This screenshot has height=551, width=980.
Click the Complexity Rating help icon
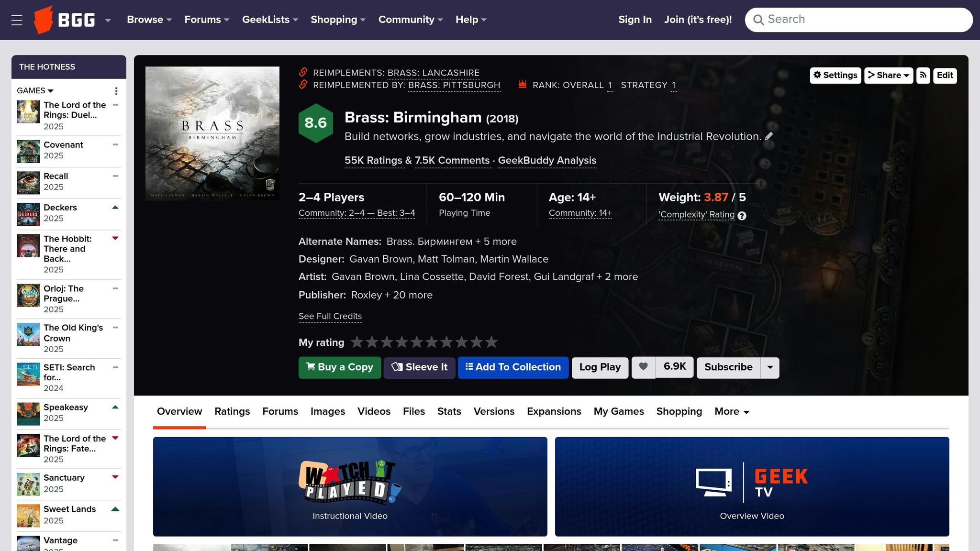[x=742, y=216]
